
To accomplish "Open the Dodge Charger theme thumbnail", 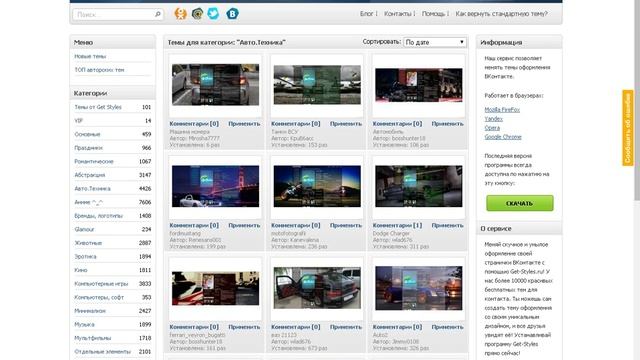I will [x=419, y=186].
